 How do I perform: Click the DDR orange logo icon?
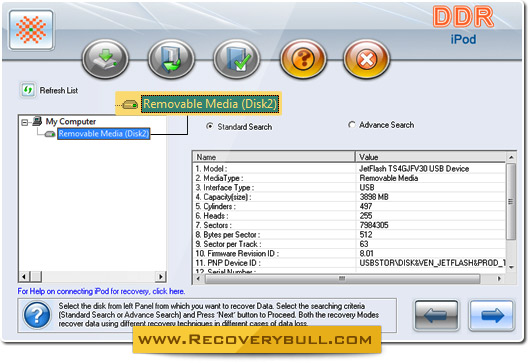tap(31, 30)
